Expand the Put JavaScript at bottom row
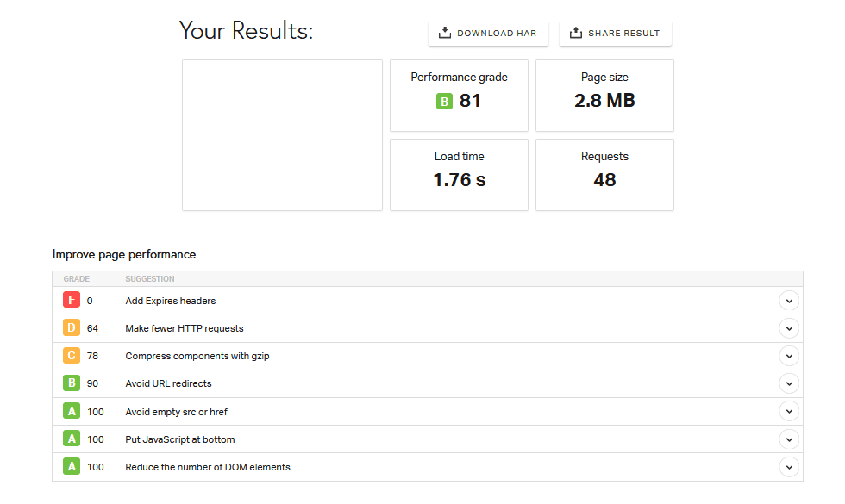The width and height of the screenshot is (845, 504). click(x=789, y=439)
